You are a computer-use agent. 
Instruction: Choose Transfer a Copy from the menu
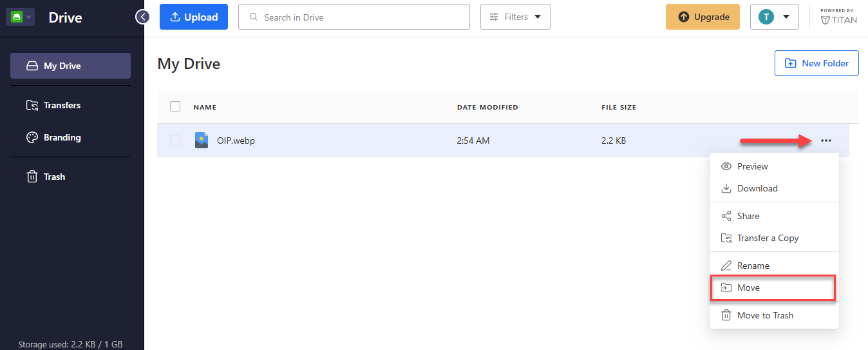point(775,238)
